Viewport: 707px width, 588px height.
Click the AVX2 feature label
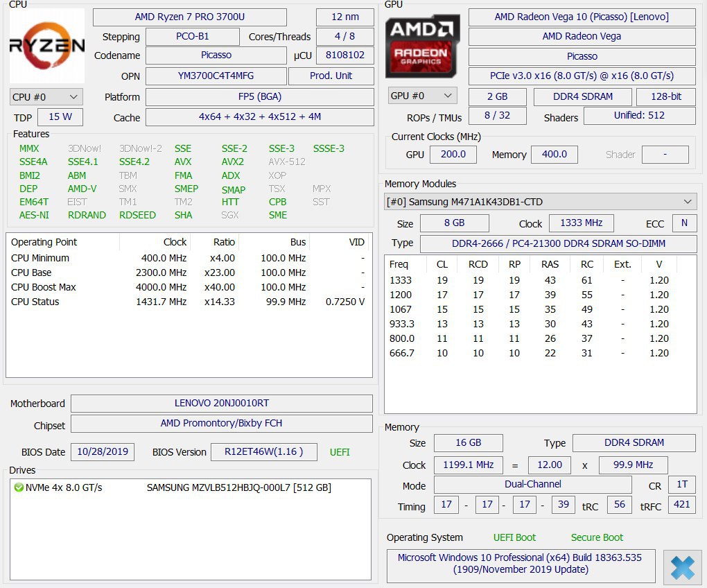233,162
